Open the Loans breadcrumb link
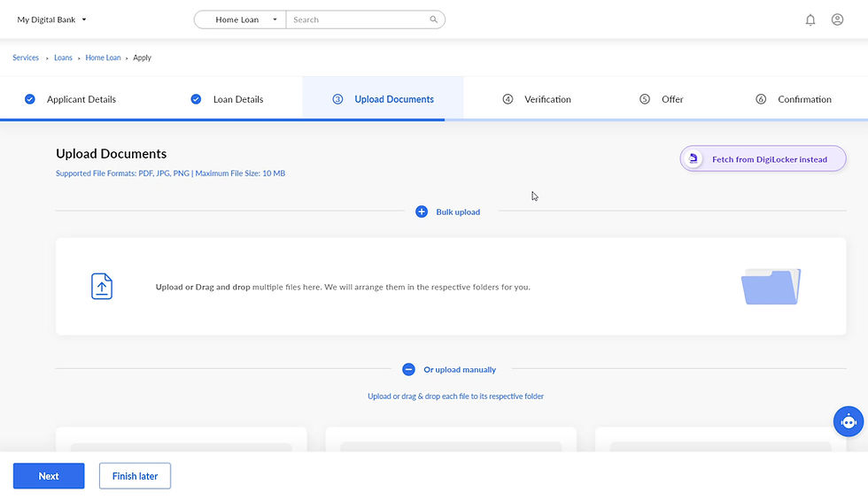This screenshot has width=868, height=500. [x=63, y=58]
